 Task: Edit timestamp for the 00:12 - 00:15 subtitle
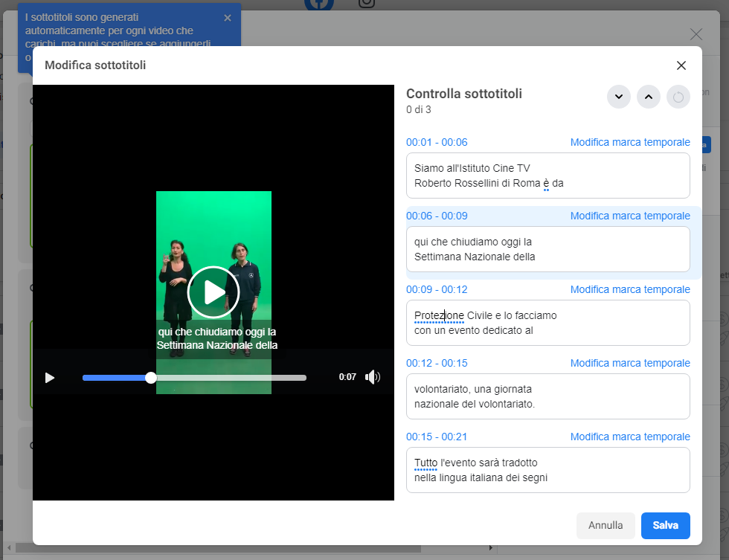(630, 363)
